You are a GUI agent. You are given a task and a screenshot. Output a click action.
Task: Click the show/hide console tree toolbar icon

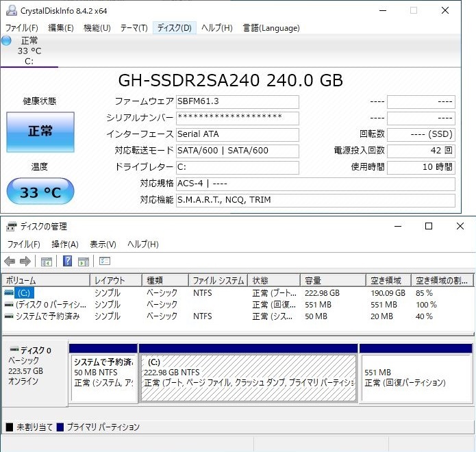click(47, 262)
